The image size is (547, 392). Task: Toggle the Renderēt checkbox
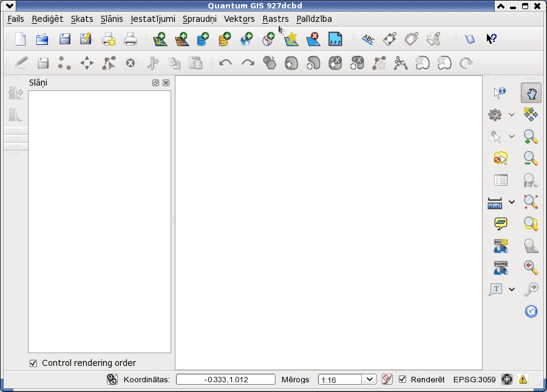point(403,379)
